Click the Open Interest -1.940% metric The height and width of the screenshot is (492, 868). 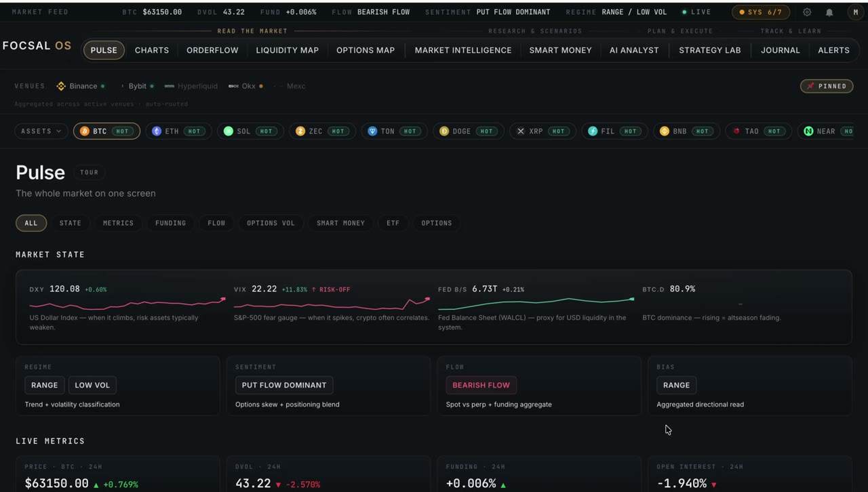click(682, 483)
